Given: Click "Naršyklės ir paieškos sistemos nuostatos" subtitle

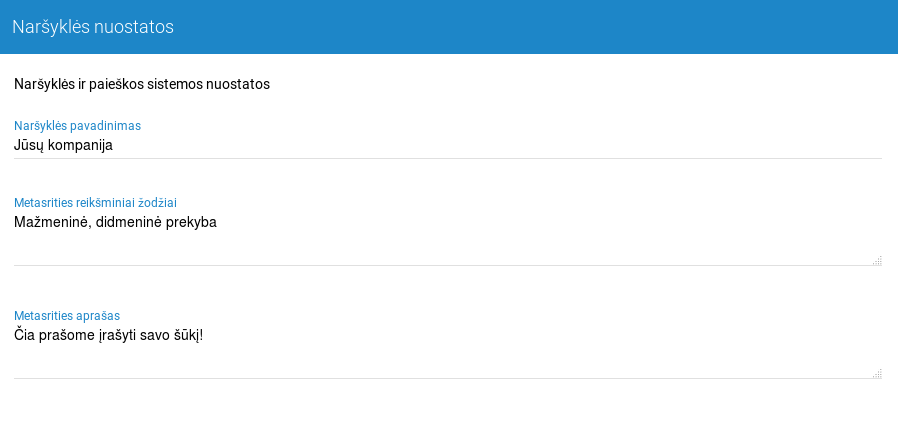Looking at the screenshot, I should tap(142, 84).
